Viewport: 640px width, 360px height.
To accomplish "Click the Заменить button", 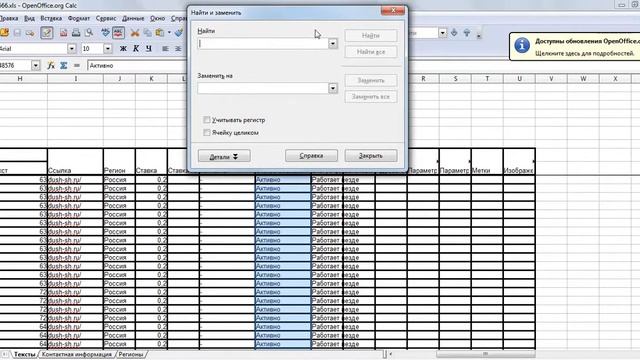I will pyautogui.click(x=371, y=80).
